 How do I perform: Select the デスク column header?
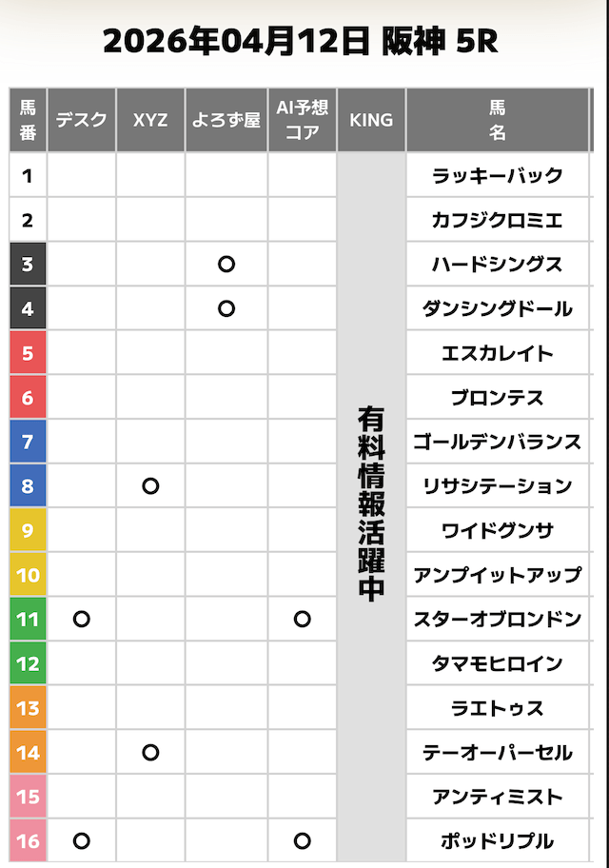pyautogui.click(x=82, y=120)
